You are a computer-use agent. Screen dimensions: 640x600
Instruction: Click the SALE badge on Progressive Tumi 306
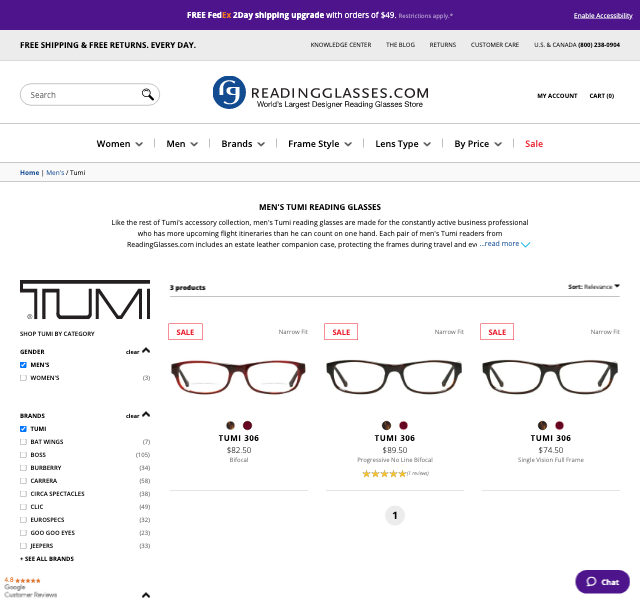[x=341, y=332]
